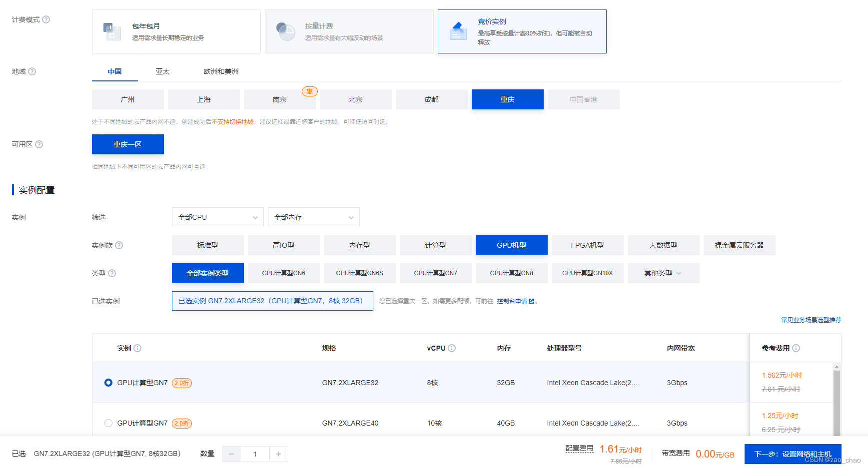The image size is (868, 468).
Task: Click 1.562元/小时 price text
Action: click(x=782, y=375)
